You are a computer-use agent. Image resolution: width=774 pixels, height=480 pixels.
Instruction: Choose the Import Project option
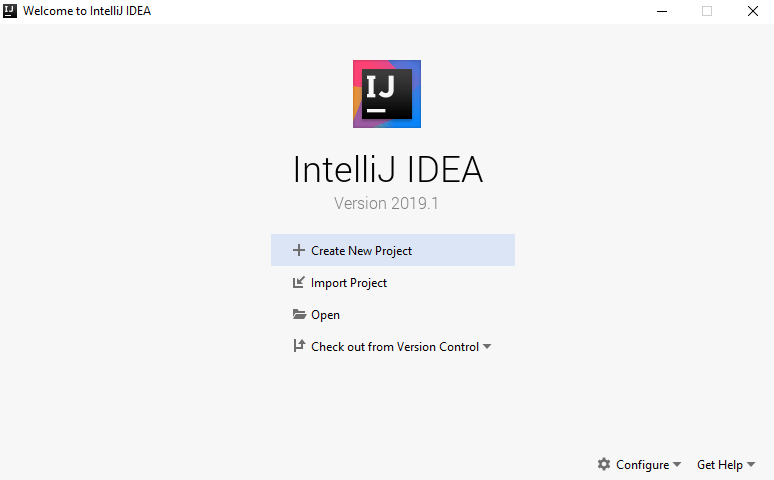[x=349, y=283]
